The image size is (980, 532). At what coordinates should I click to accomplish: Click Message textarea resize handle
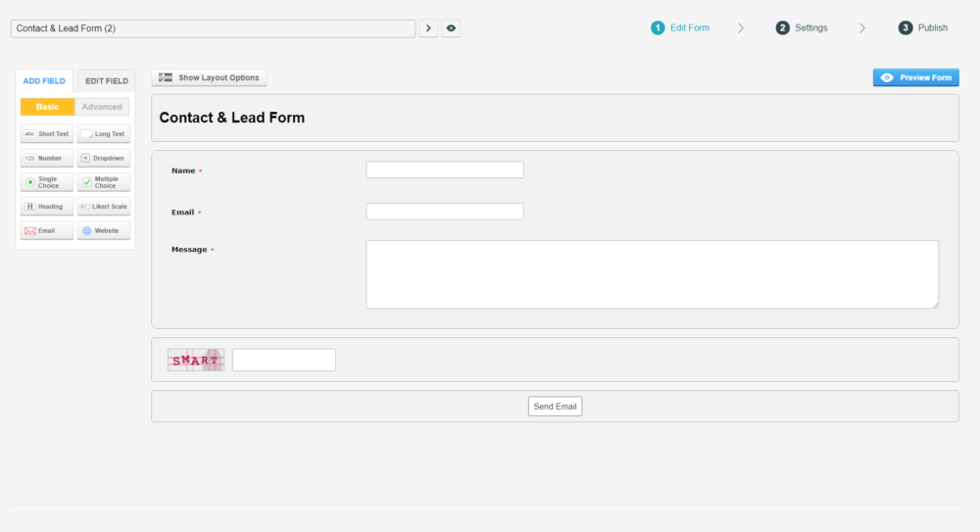[936, 305]
